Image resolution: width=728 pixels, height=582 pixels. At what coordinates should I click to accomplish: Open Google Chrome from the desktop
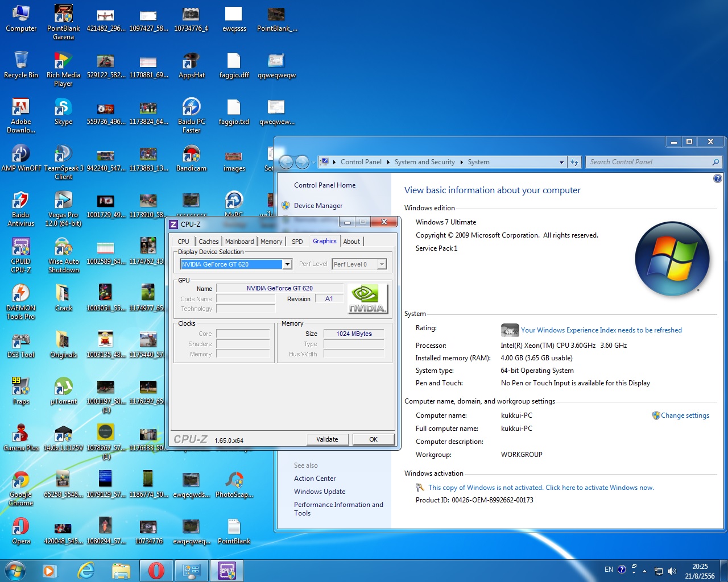(x=21, y=488)
